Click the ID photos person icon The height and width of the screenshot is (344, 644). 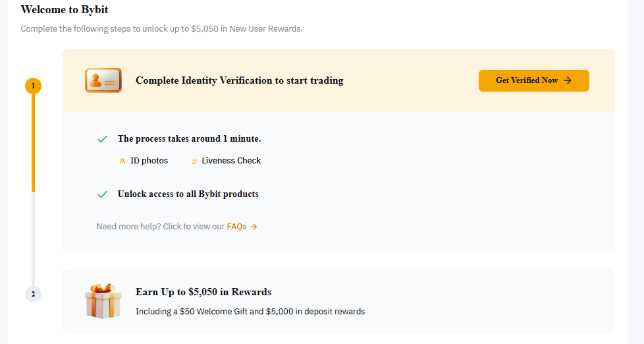point(122,161)
